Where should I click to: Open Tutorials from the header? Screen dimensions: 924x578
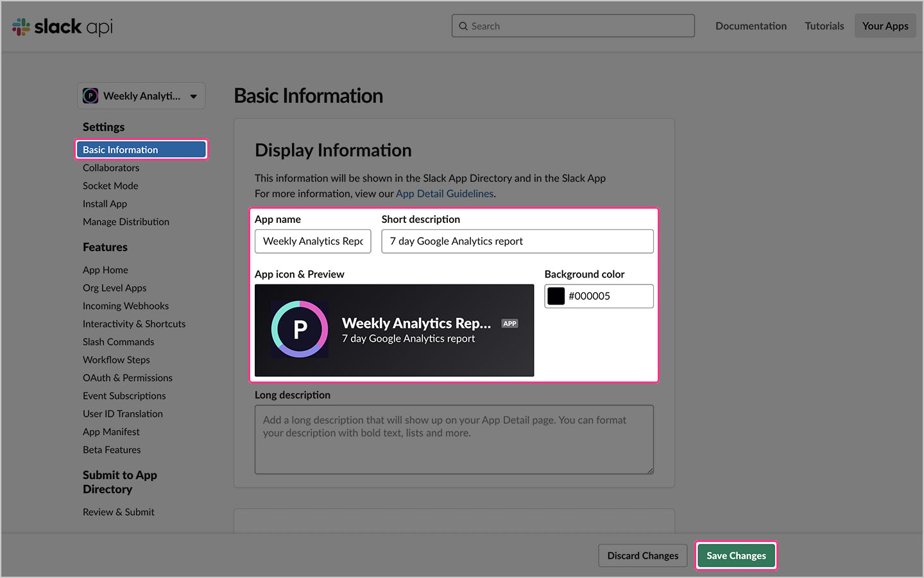point(824,26)
